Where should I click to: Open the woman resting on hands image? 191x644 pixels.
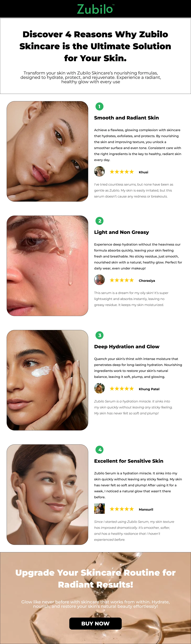click(x=47, y=151)
